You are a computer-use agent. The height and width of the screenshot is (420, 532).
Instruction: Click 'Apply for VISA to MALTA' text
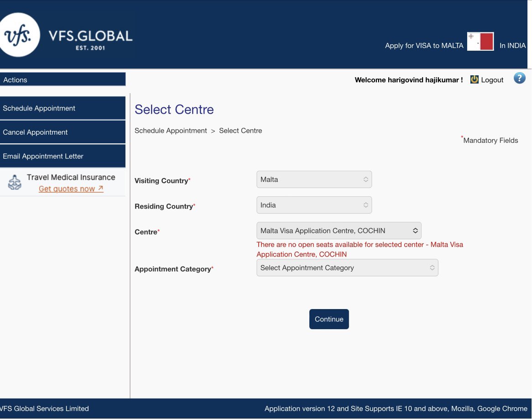pos(424,46)
